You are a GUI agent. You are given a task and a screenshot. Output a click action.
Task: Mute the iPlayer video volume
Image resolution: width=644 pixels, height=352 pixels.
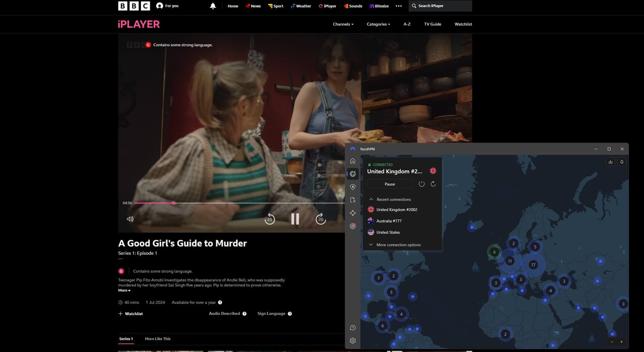pos(130,219)
